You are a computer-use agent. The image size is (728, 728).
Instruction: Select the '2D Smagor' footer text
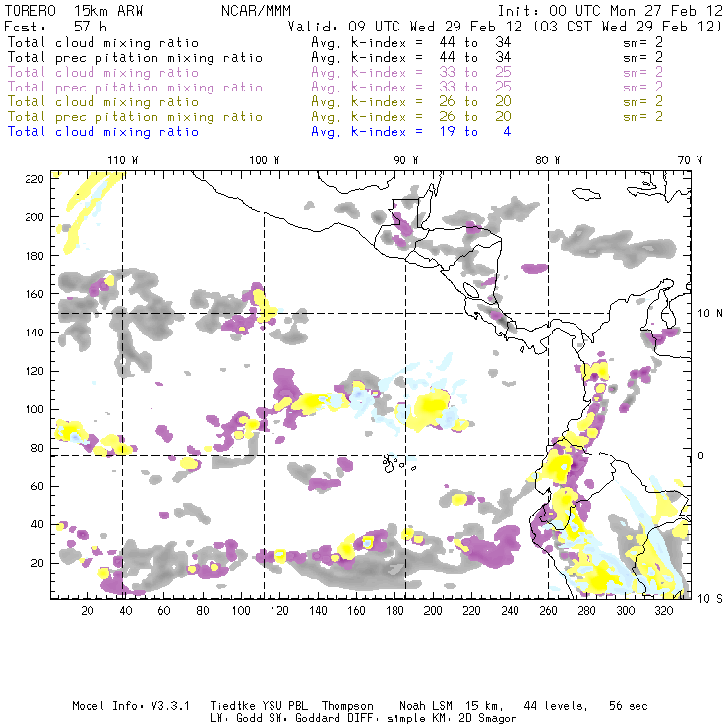pyautogui.click(x=488, y=719)
